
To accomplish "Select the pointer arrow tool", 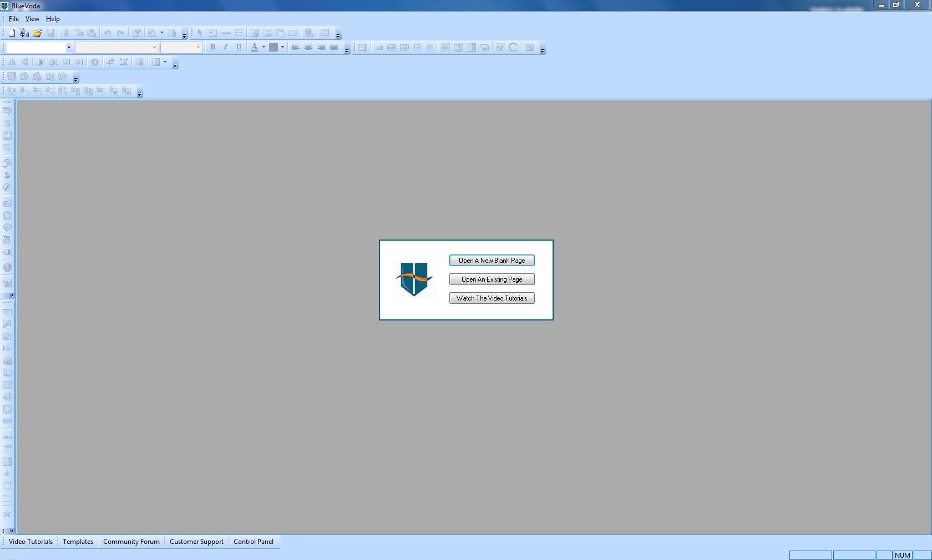I will point(200,33).
